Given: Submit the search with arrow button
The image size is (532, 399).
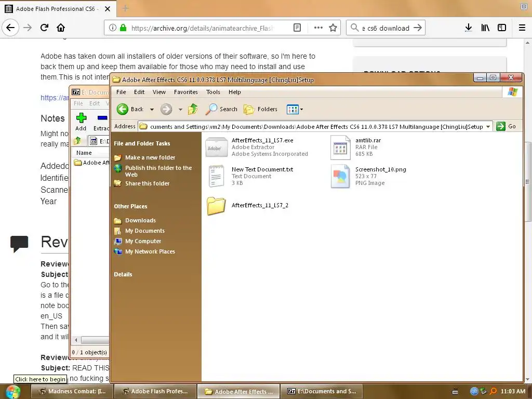Looking at the screenshot, I should 418,28.
